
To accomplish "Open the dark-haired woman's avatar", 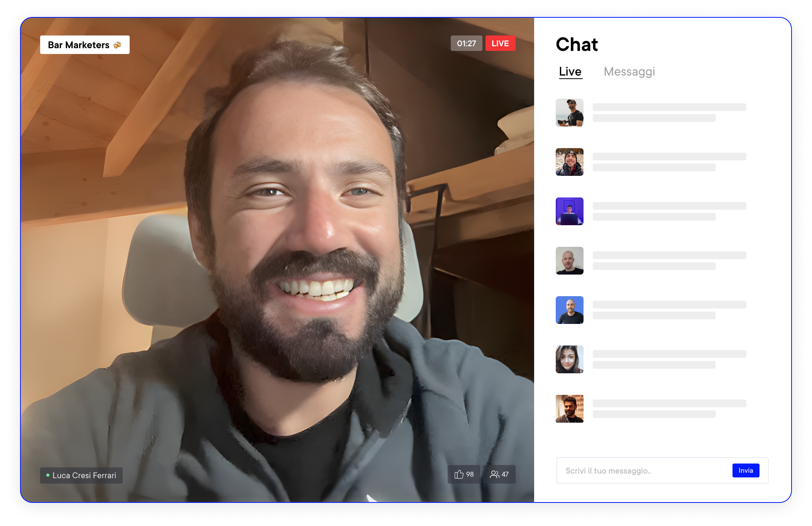I will click(569, 359).
